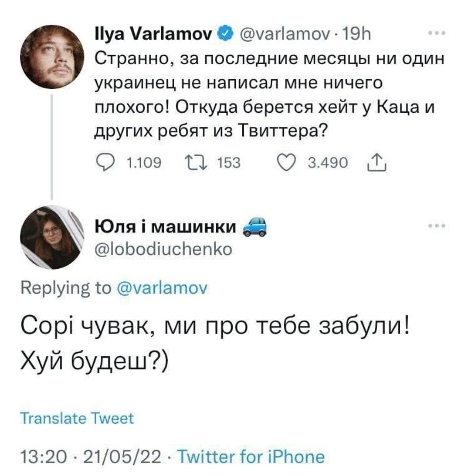Click @varlamov in the Replying to line
Screen dimensions: 468x476
pos(163,288)
